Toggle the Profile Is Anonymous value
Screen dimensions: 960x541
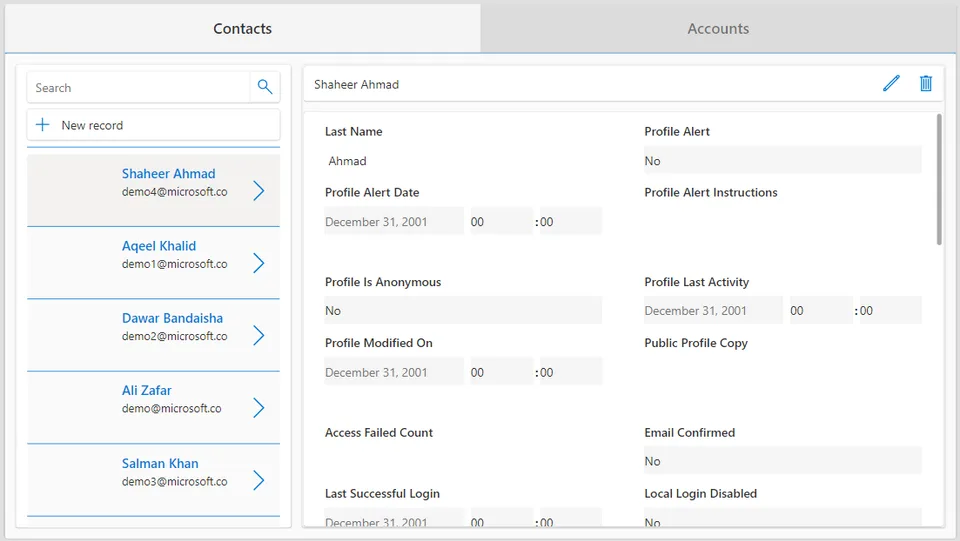coord(463,310)
